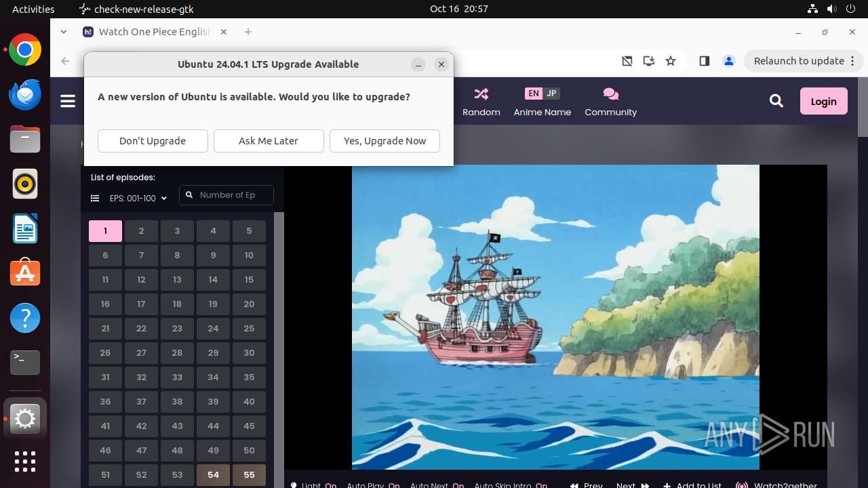
Task: Go to Prev episode
Action: click(587, 485)
